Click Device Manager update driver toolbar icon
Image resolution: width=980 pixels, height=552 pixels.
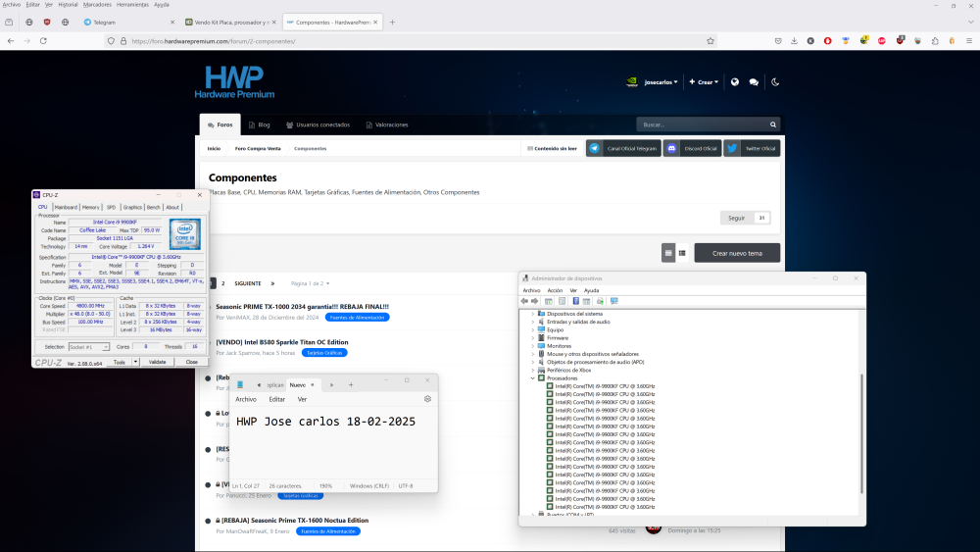coord(600,301)
